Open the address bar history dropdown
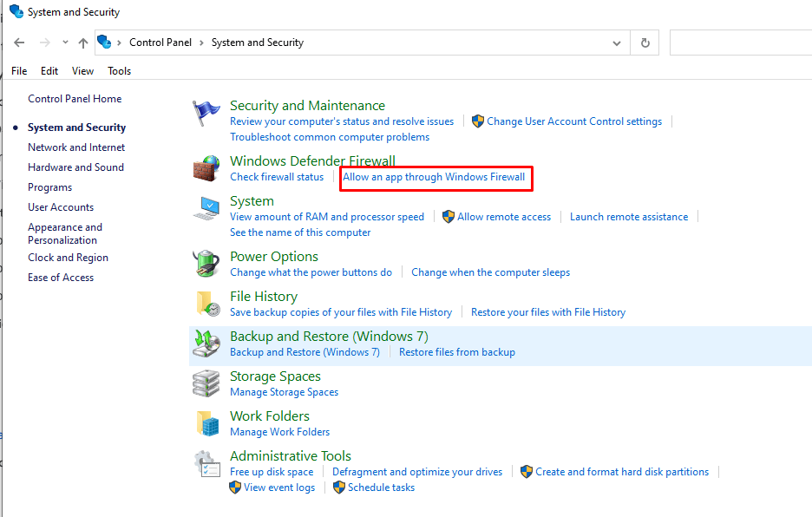Image resolution: width=812 pixels, height=517 pixels. [617, 43]
